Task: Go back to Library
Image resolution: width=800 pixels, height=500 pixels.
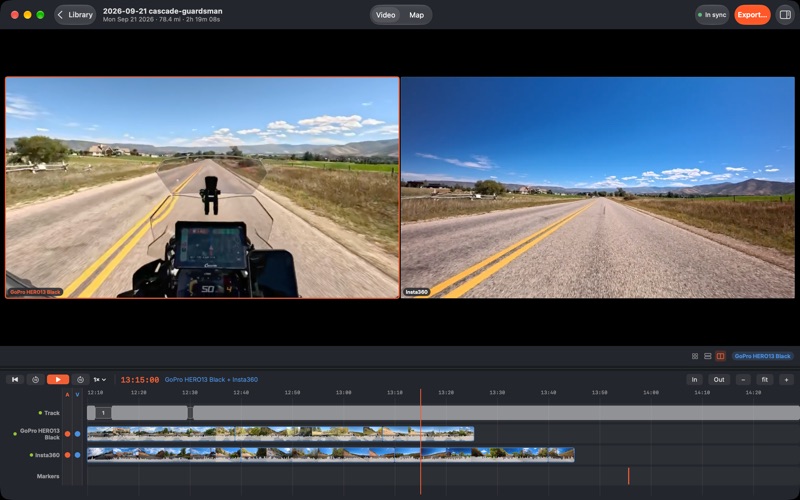Action: [75, 15]
